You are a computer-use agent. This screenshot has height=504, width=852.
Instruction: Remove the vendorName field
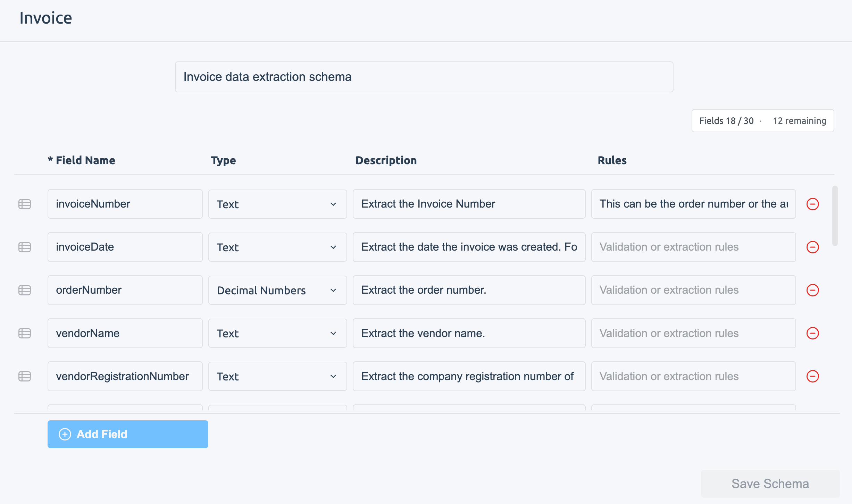click(x=813, y=333)
